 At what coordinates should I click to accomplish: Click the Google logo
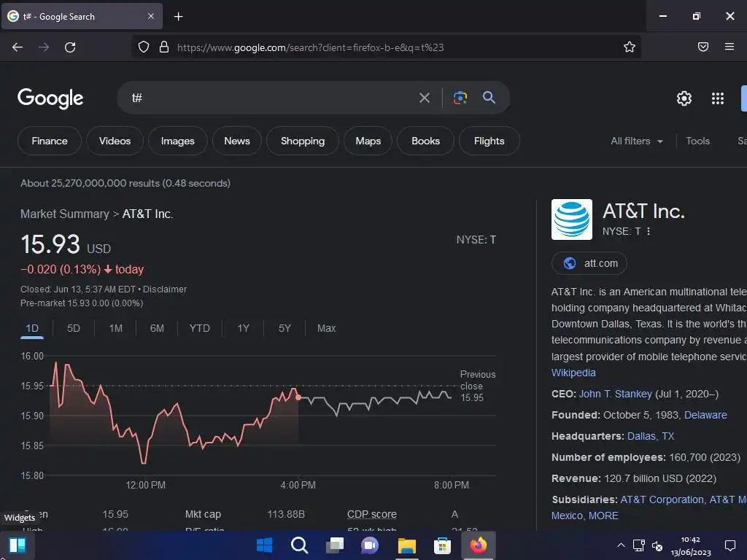pos(50,98)
